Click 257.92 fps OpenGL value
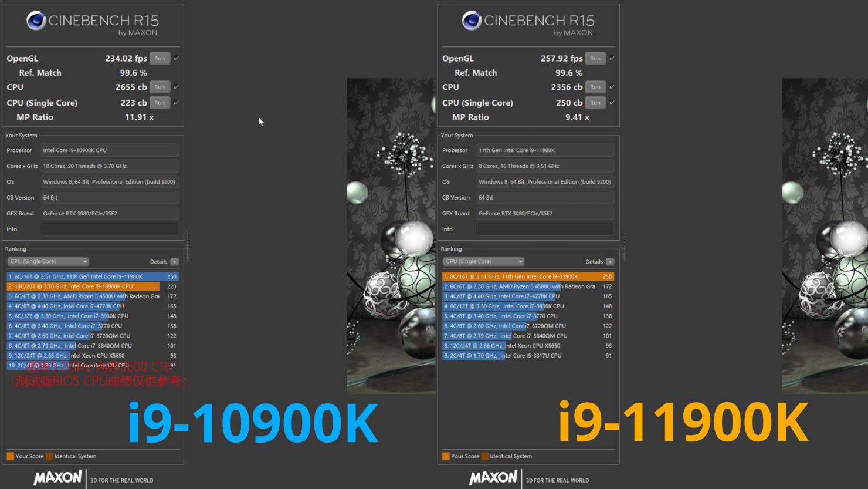 point(562,58)
